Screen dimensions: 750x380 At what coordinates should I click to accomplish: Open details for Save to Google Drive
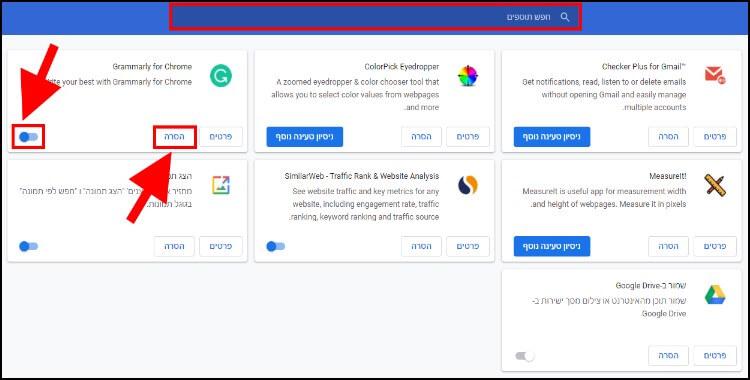715,356
